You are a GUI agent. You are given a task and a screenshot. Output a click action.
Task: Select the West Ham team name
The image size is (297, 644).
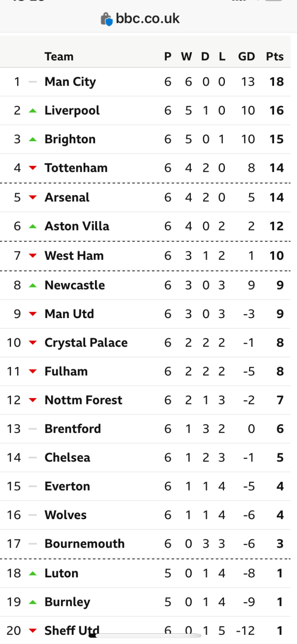(x=74, y=256)
